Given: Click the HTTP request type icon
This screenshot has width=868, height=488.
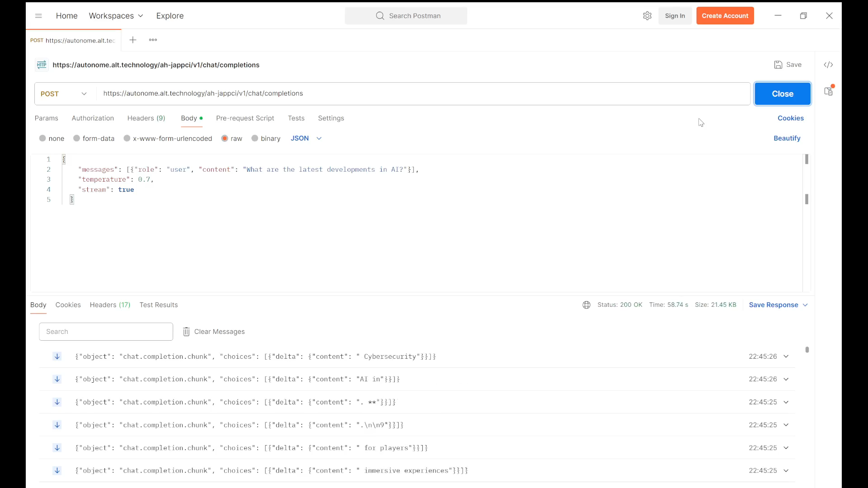Looking at the screenshot, I should click(42, 65).
